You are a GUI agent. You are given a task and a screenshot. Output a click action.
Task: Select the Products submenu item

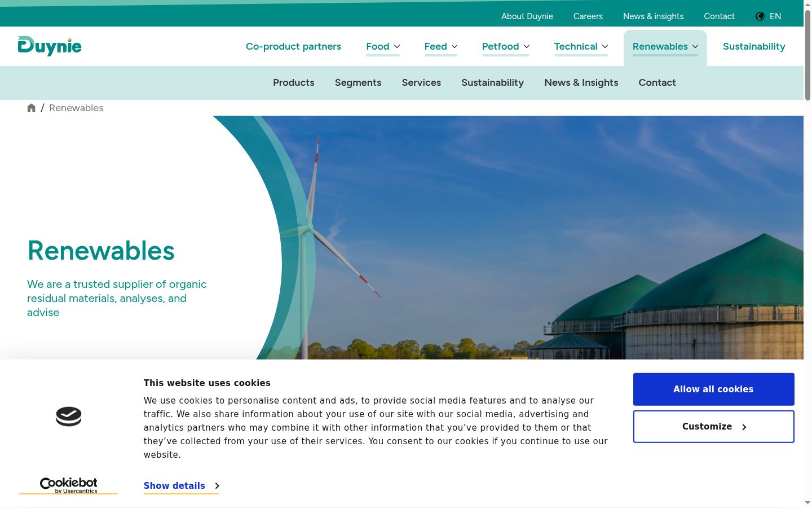(x=294, y=82)
